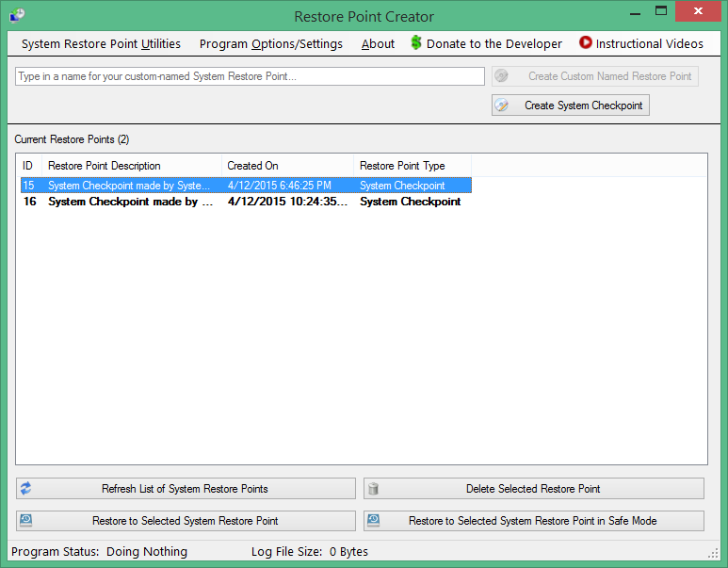This screenshot has width=728, height=568.
Task: Open the About menu
Action: (378, 44)
